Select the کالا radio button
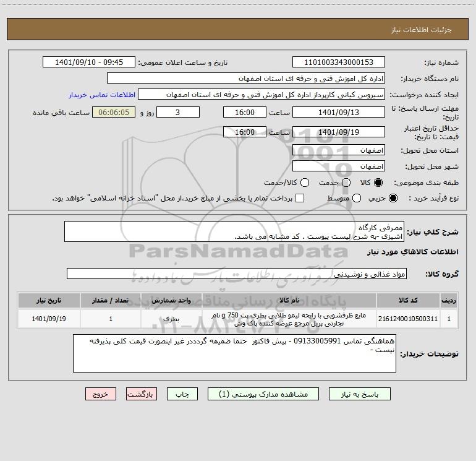Screen dimensions: 476x461 378,183
